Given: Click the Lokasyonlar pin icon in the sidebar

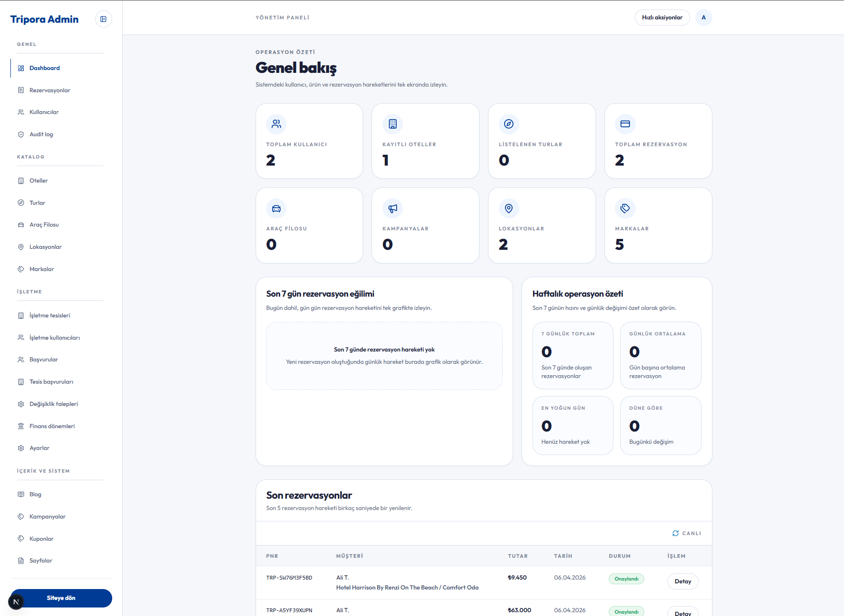Looking at the screenshot, I should pos(21,247).
